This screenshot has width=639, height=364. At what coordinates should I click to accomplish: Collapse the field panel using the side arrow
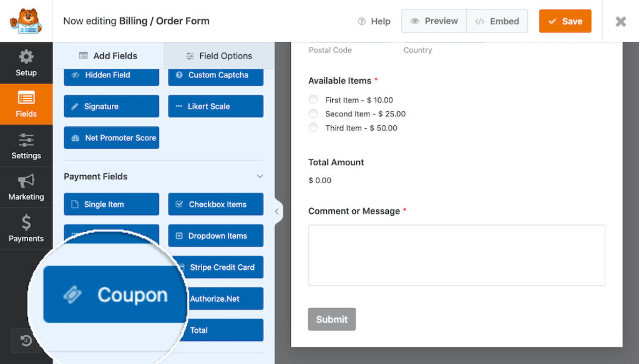[276, 211]
